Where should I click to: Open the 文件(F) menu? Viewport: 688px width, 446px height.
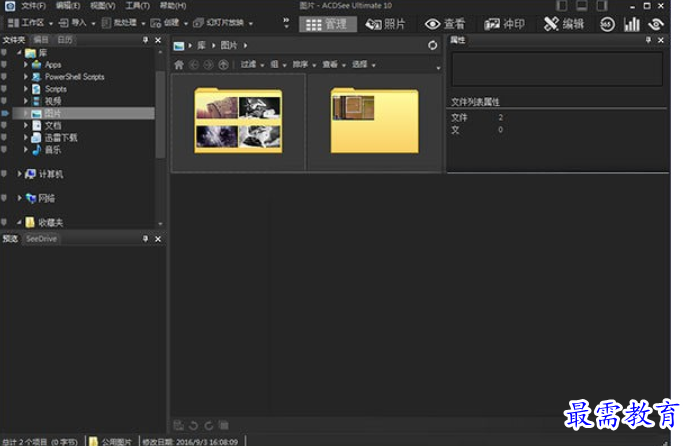click(33, 6)
